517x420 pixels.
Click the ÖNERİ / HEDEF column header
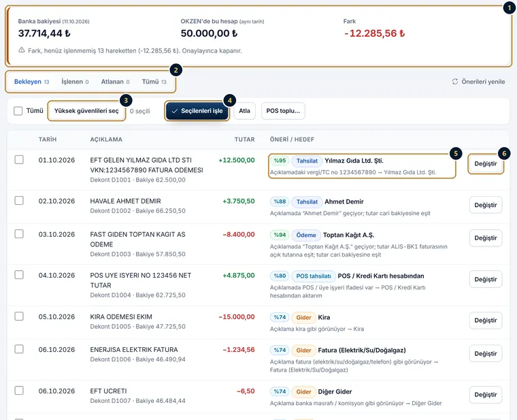pos(292,140)
